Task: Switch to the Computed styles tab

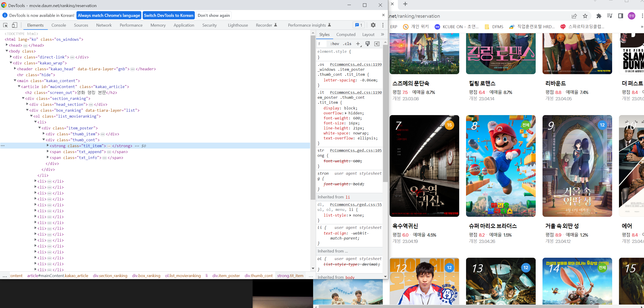Action: [x=346, y=35]
